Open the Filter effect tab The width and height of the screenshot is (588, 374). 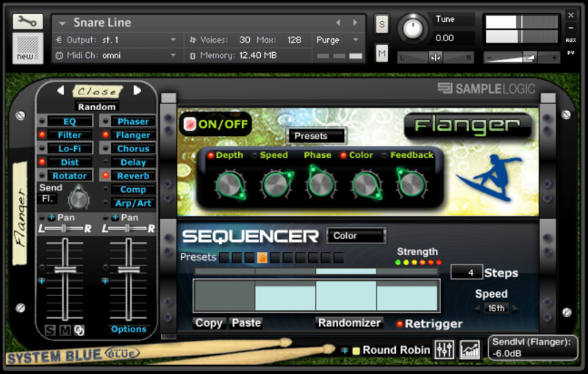70,135
